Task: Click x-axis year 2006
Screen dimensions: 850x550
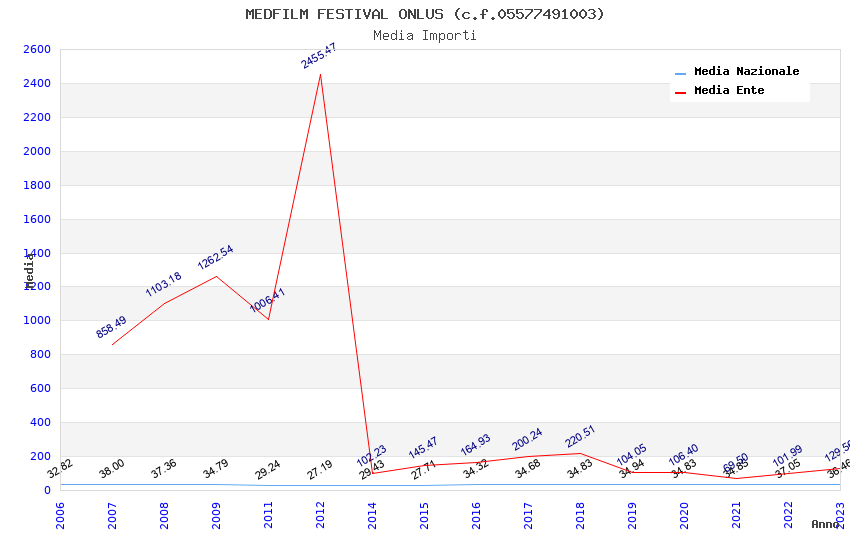Action: click(x=60, y=515)
